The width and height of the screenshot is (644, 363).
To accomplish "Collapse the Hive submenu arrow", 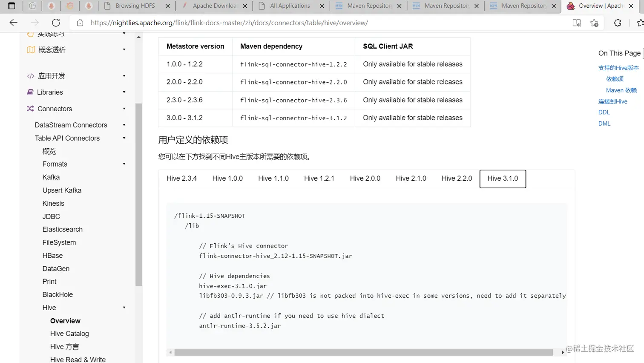I will [x=124, y=308].
